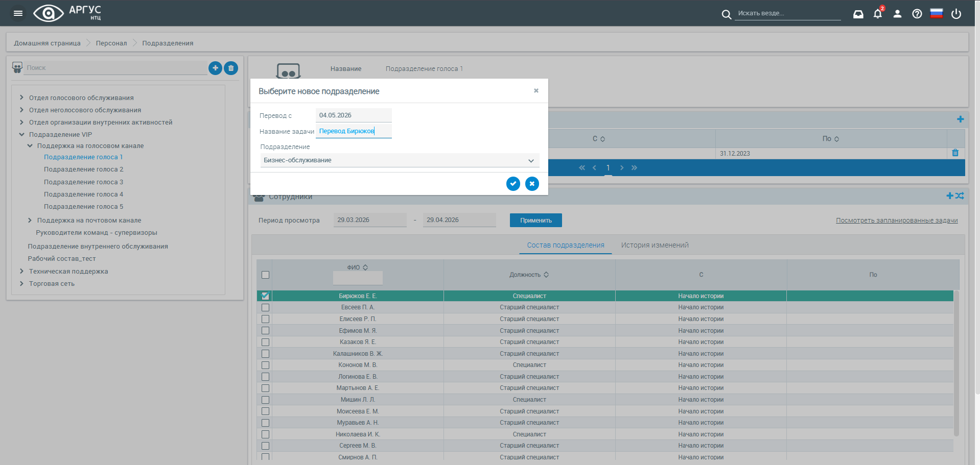Viewport: 980px width, 465px height.
Task: Open the hamburger main menu
Action: click(x=18, y=13)
